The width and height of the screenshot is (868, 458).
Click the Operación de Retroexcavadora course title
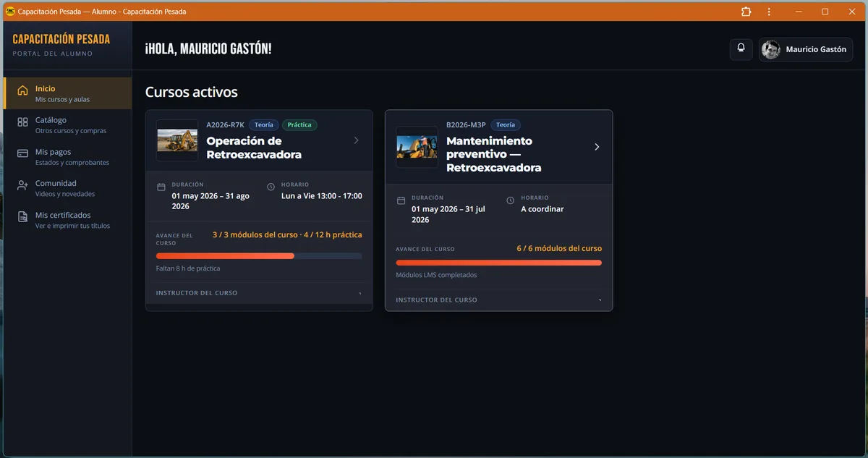pos(254,148)
